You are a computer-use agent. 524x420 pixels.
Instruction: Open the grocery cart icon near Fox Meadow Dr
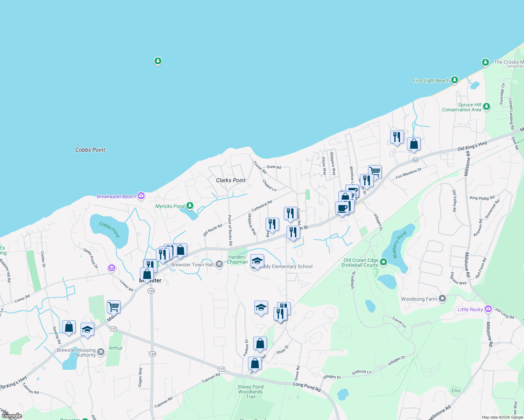click(374, 170)
